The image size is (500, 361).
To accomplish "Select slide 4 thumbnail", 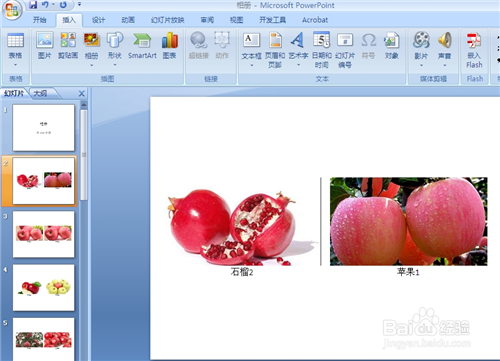I will 43,288.
